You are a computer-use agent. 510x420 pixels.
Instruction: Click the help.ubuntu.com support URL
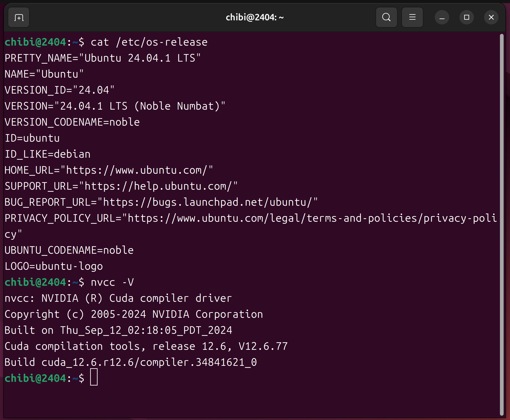tap(158, 186)
